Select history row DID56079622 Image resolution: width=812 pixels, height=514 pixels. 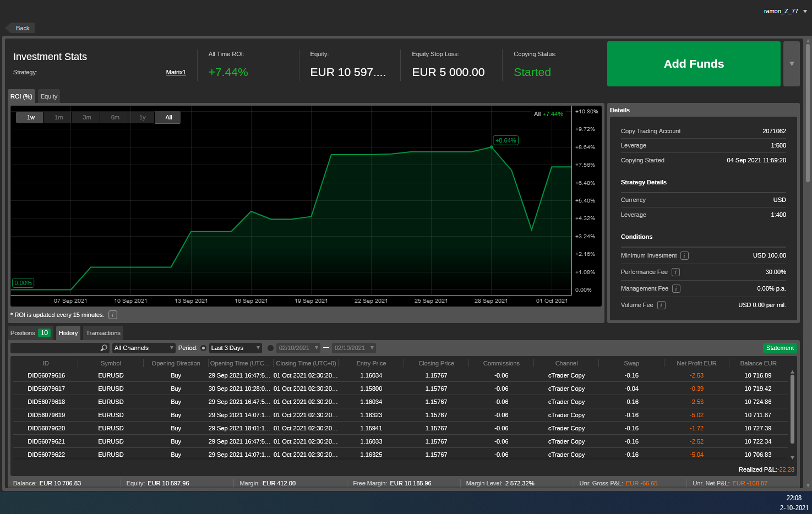[400, 455]
